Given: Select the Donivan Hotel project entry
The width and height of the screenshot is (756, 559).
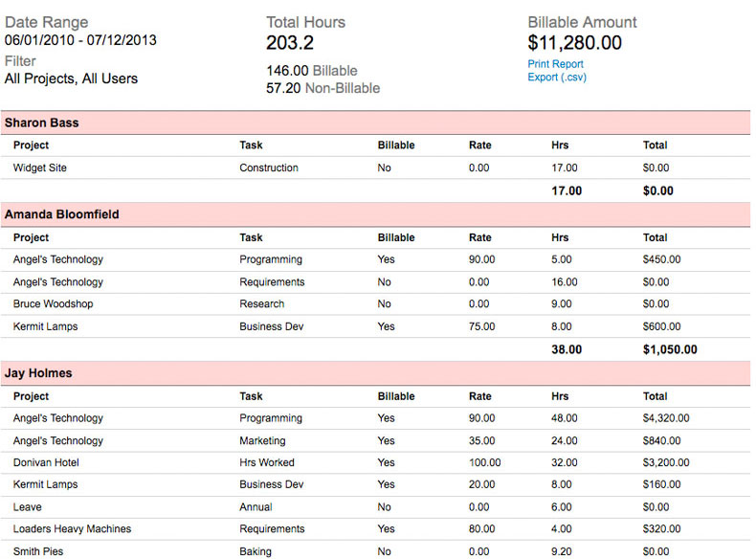Looking at the screenshot, I should tap(47, 463).
